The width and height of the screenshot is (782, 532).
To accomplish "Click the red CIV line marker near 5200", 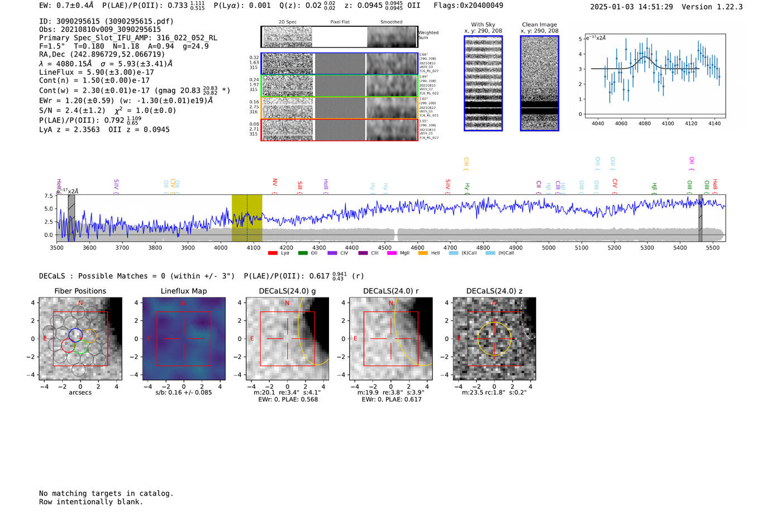I will pyautogui.click(x=614, y=186).
